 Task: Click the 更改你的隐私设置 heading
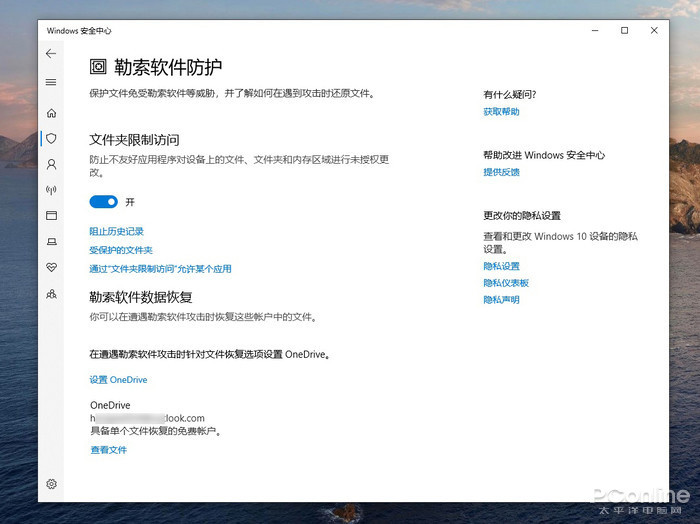tap(522, 216)
